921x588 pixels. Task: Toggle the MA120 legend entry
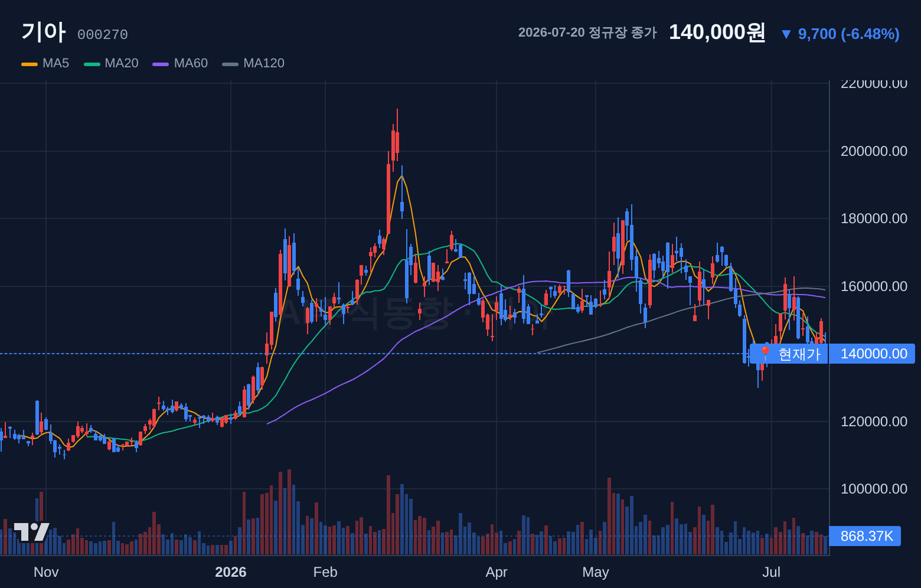[x=254, y=63]
